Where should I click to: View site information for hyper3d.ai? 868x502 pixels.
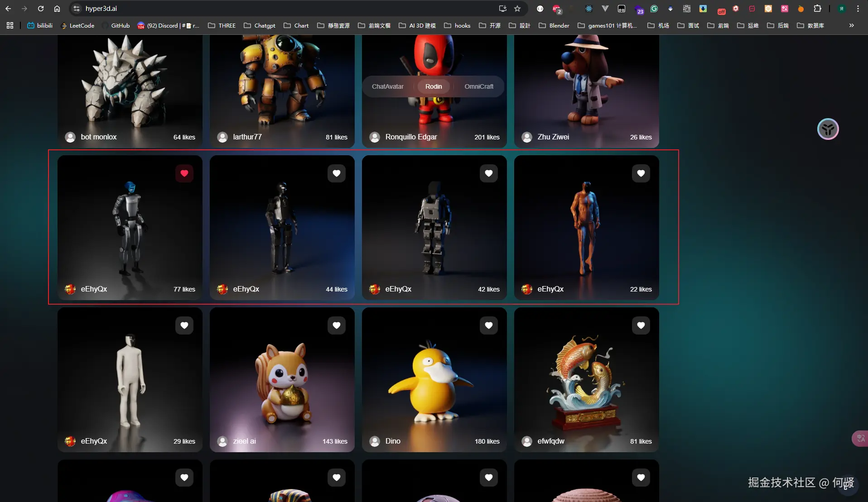click(77, 9)
